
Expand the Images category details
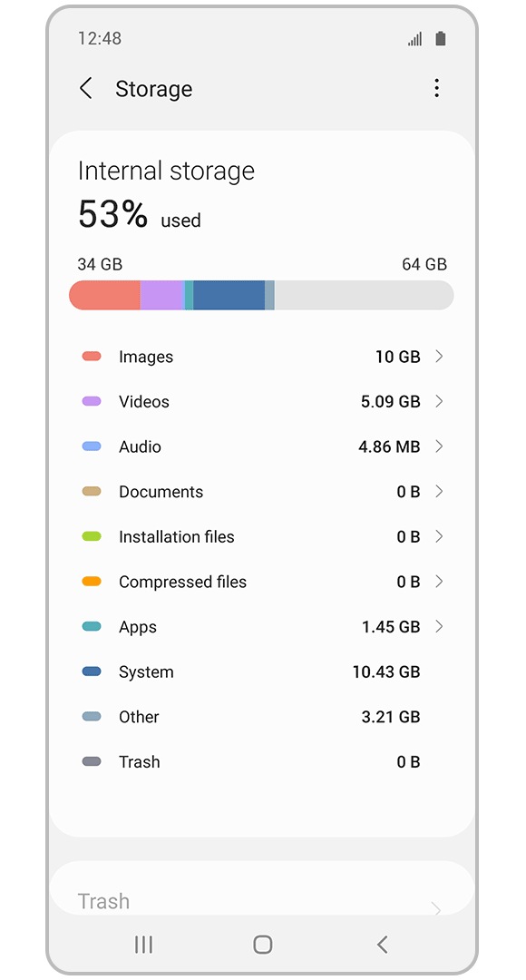tap(438, 357)
